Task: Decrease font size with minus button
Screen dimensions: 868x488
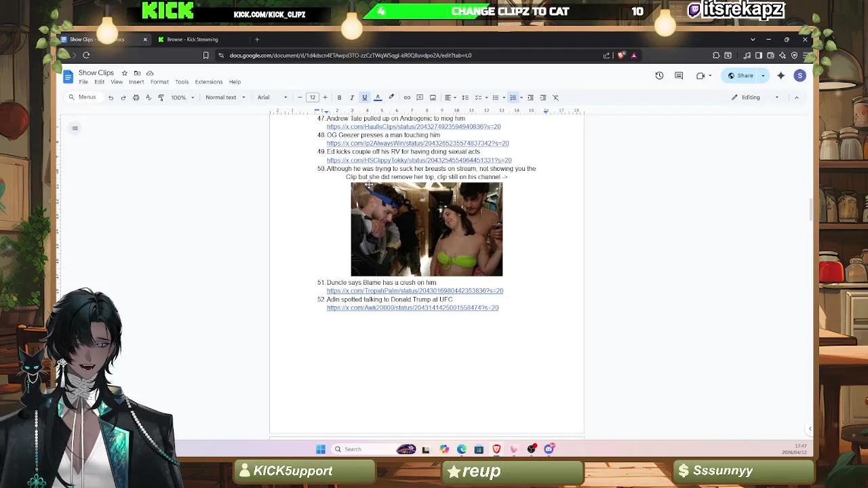Action: 300,98
